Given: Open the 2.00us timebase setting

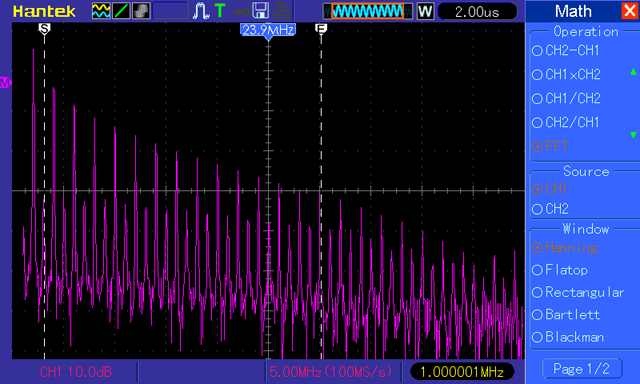Looking at the screenshot, I should (477, 11).
